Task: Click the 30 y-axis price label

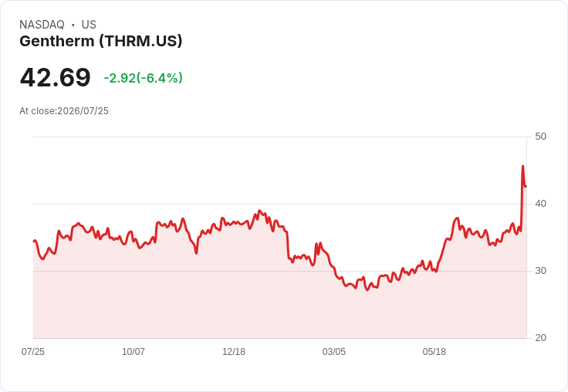Action: (540, 271)
